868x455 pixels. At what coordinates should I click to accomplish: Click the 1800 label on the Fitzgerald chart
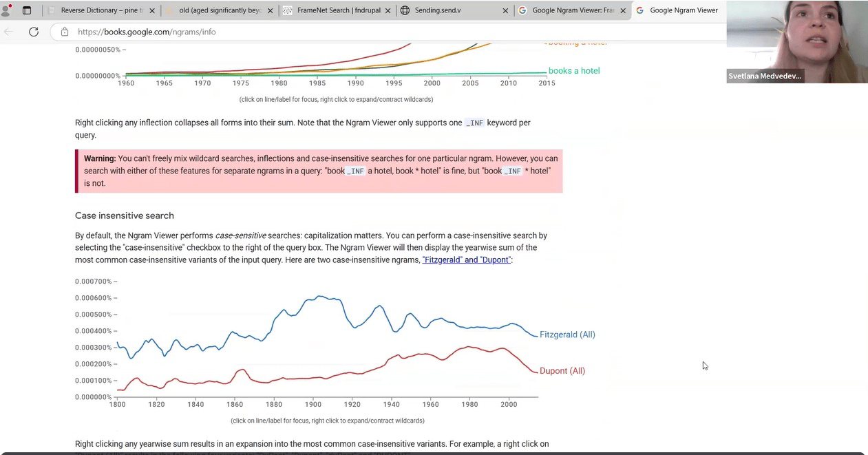(x=117, y=404)
